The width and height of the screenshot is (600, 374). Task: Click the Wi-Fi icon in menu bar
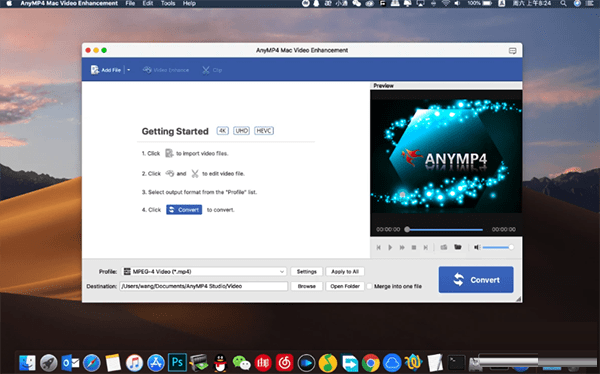point(446,3)
